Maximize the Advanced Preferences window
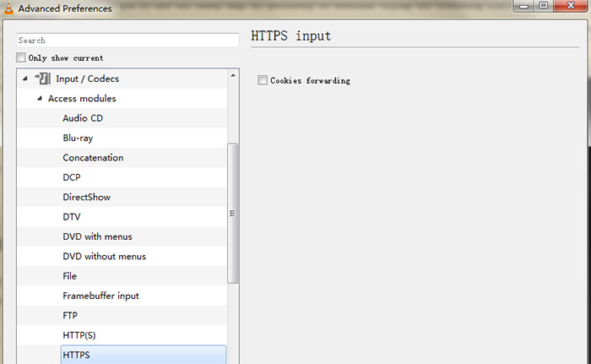 pos(543,6)
